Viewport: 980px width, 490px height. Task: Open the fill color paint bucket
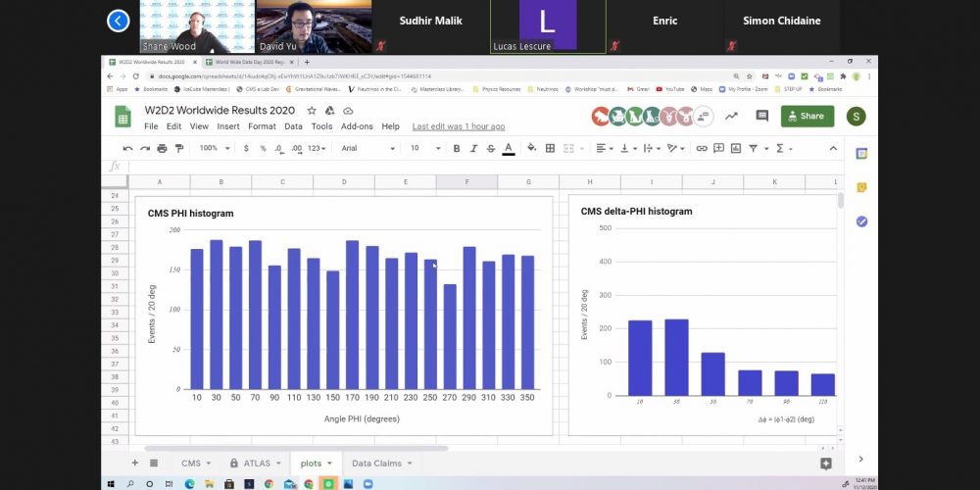click(x=532, y=148)
